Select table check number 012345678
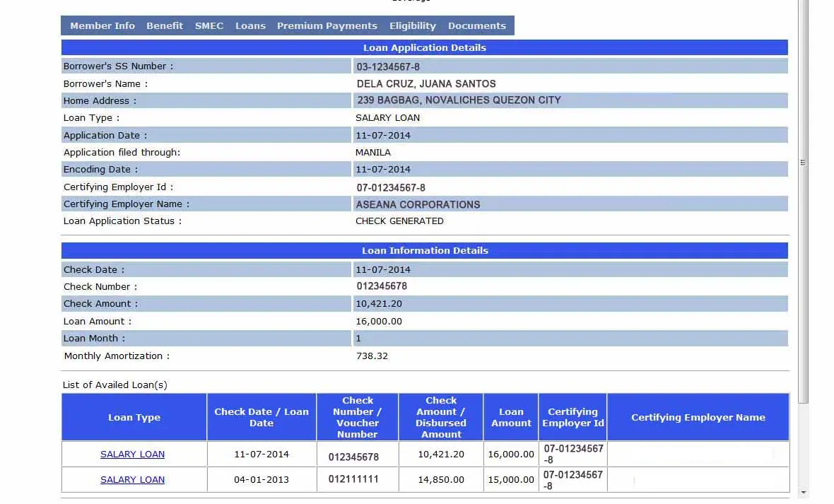The height and width of the screenshot is (504, 834). [x=353, y=457]
